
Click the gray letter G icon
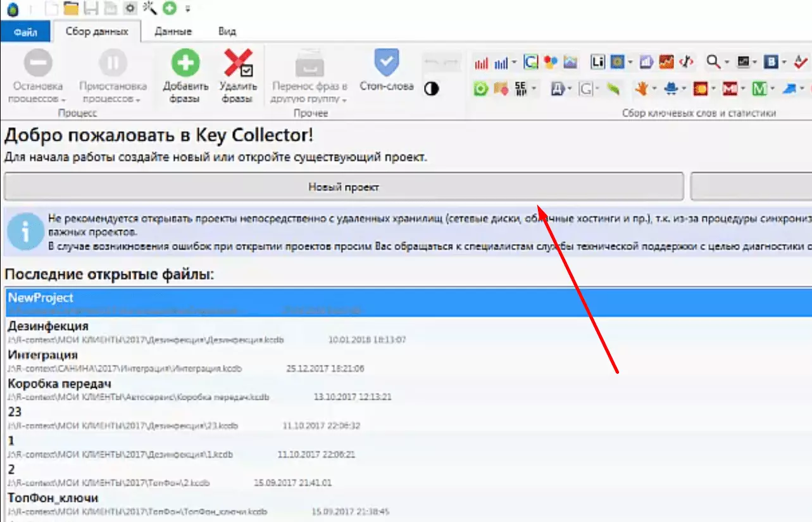pos(586,89)
